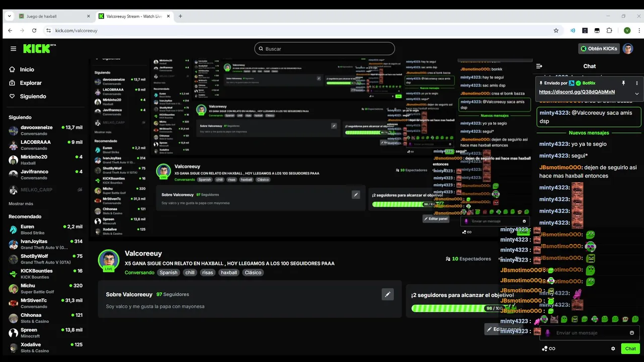This screenshot has width=644, height=362.
Task: Open IvanJoyitas recommended channel
Action: (x=45, y=244)
